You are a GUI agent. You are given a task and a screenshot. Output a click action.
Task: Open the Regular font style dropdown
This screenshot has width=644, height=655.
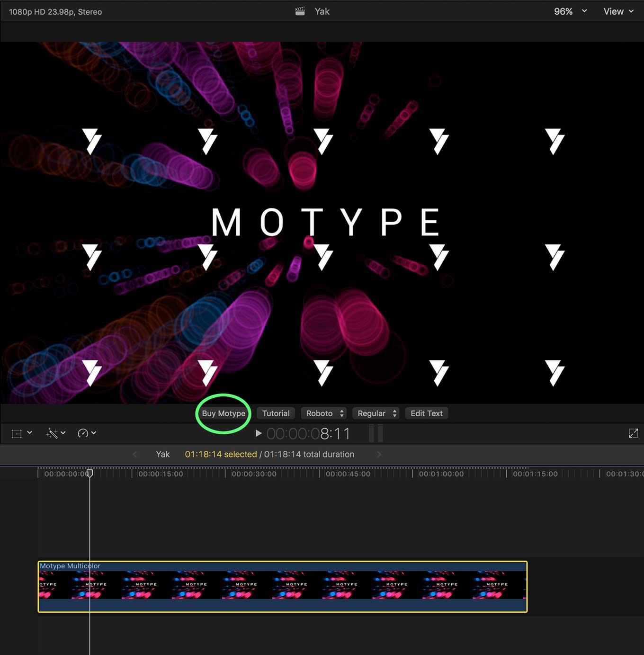[376, 413]
